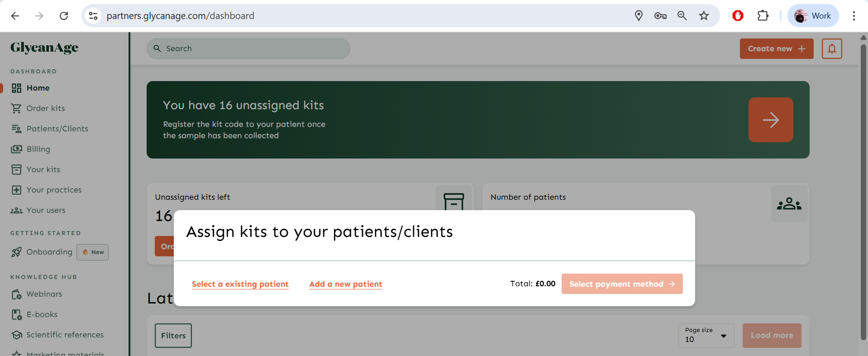Go to Order kits in sidebar
This screenshot has width=868, height=356.
tap(45, 108)
